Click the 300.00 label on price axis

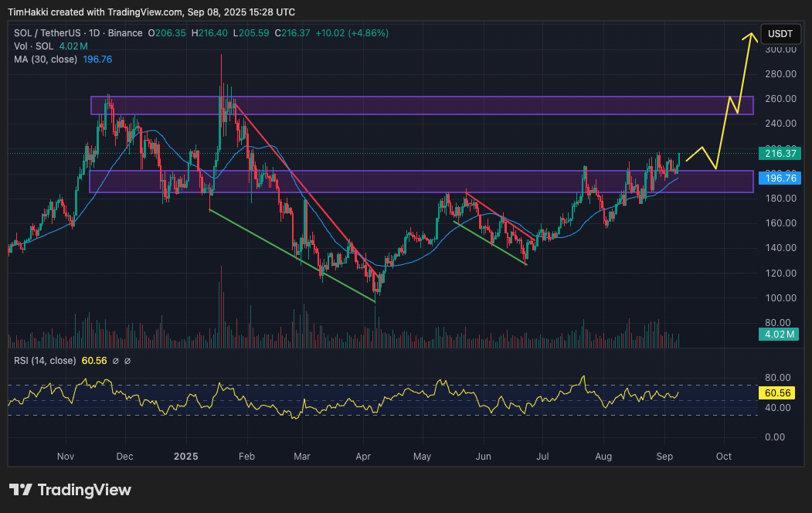[x=780, y=49]
